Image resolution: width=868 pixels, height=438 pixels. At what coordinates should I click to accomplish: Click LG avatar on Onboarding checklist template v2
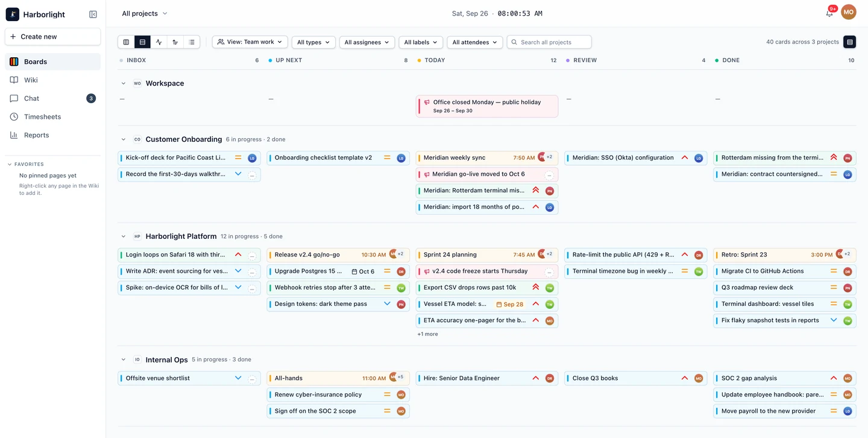click(x=401, y=158)
